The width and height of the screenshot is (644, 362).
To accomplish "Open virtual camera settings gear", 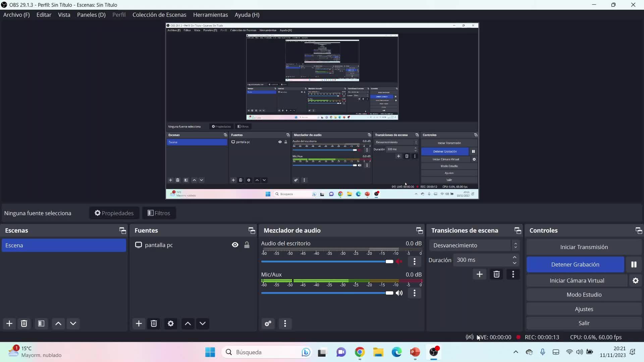I will click(x=635, y=281).
